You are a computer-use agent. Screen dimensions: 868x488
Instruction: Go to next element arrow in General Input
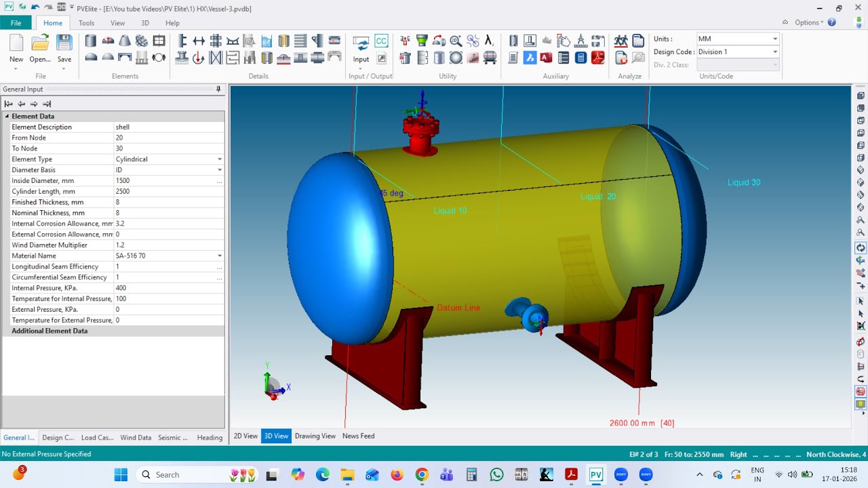click(34, 104)
